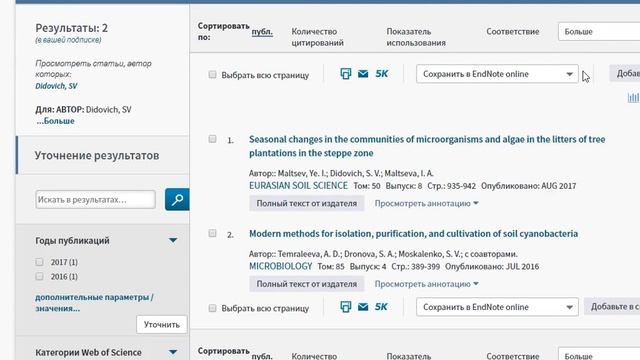
Task: Open the analyze results bar chart icon
Action: click(633, 97)
